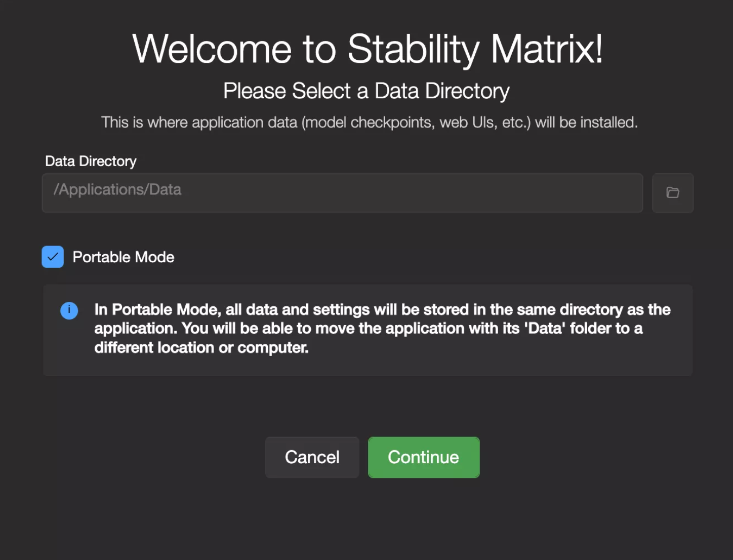Focus the Data Directory path field

342,193
